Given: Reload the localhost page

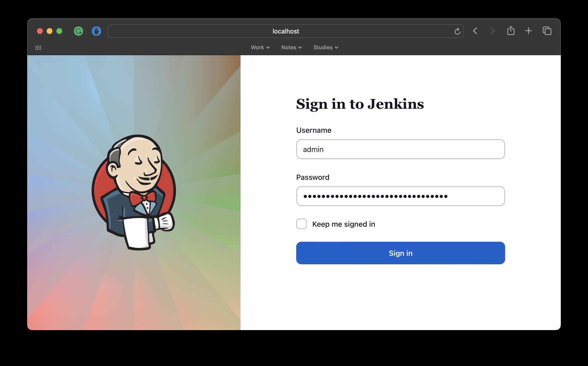Looking at the screenshot, I should pyautogui.click(x=457, y=31).
